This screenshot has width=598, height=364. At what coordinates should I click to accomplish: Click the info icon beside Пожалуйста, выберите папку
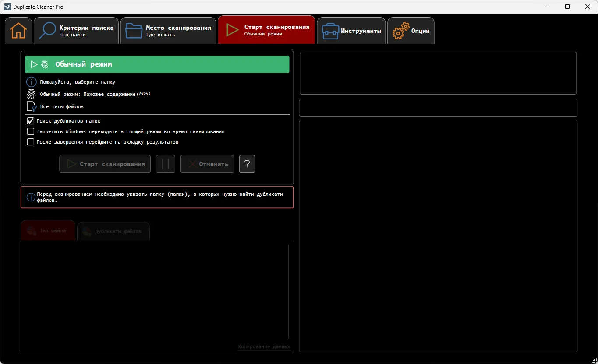[x=31, y=82]
